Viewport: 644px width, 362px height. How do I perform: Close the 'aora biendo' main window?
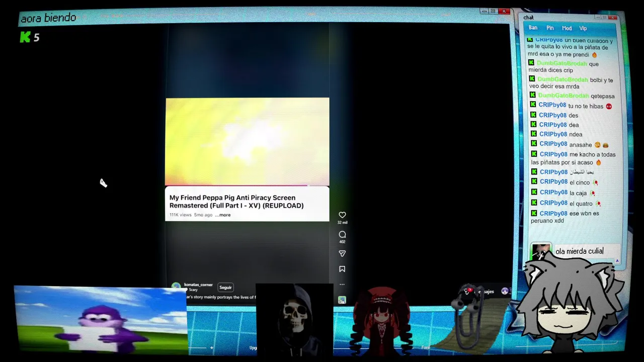(504, 12)
